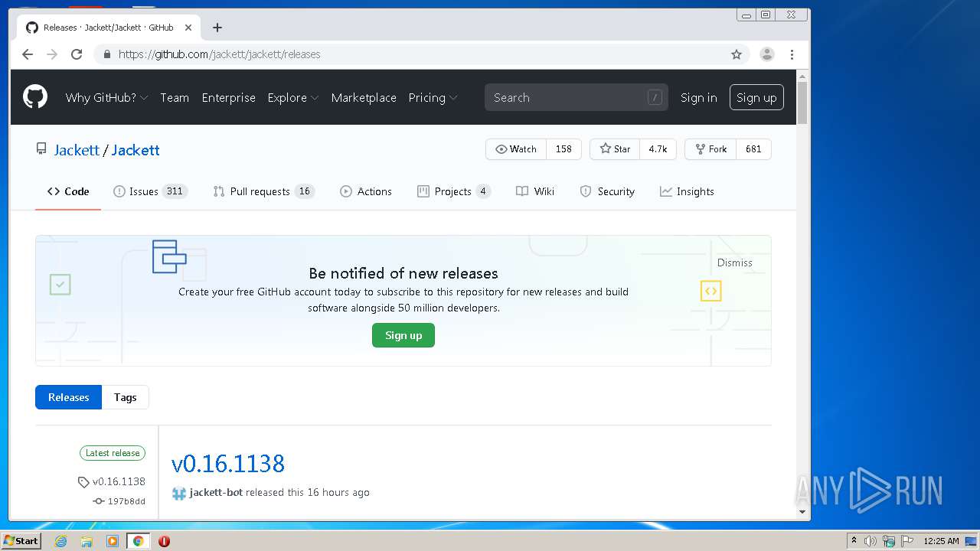980x551 pixels.
Task: Click the show desktop tray button
Action: [971, 541]
